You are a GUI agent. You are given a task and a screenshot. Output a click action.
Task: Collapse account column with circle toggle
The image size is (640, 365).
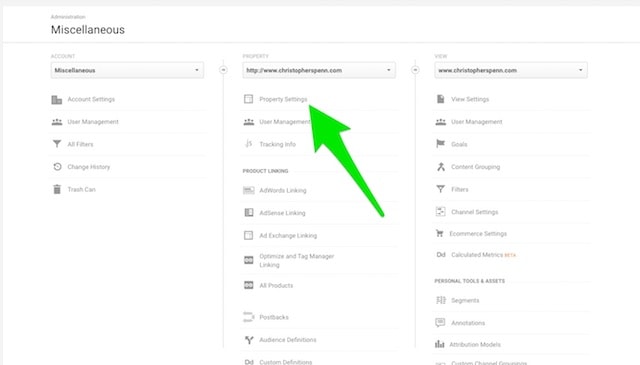(223, 70)
